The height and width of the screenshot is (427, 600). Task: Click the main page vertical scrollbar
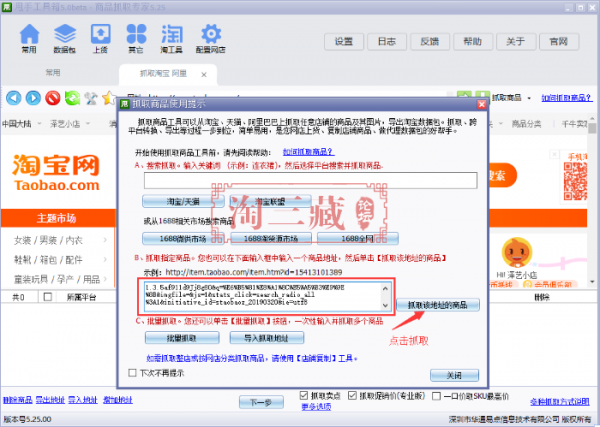[592, 202]
